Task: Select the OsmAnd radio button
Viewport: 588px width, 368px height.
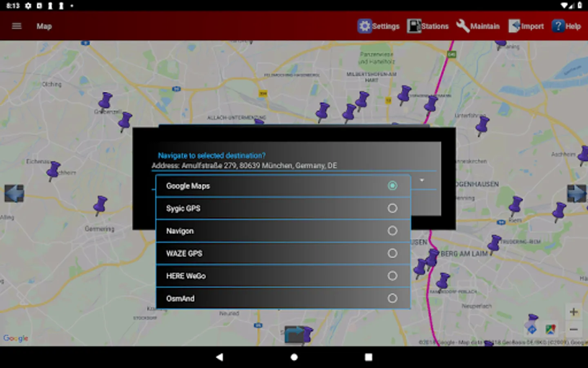Action: (x=392, y=298)
